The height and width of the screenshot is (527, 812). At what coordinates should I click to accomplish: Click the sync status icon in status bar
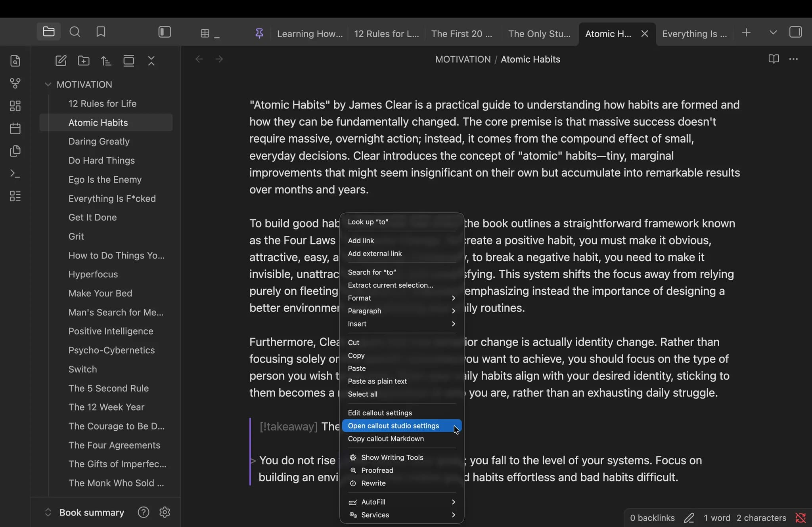click(x=801, y=518)
